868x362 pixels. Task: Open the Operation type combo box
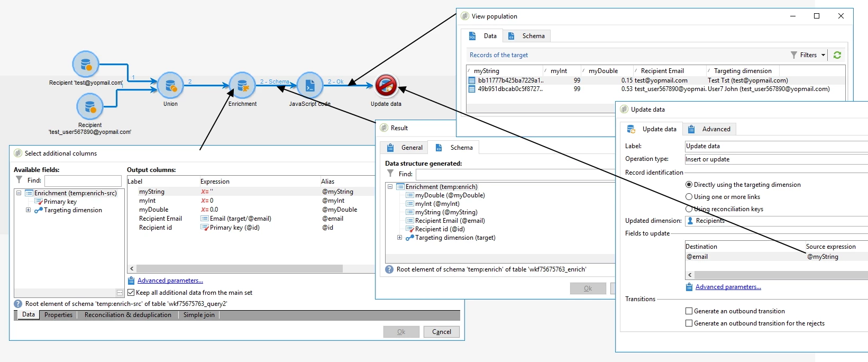(x=776, y=159)
